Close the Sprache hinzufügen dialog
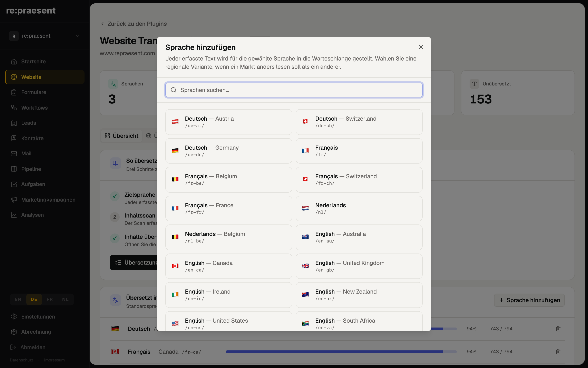This screenshot has height=368, width=588. [x=421, y=47]
